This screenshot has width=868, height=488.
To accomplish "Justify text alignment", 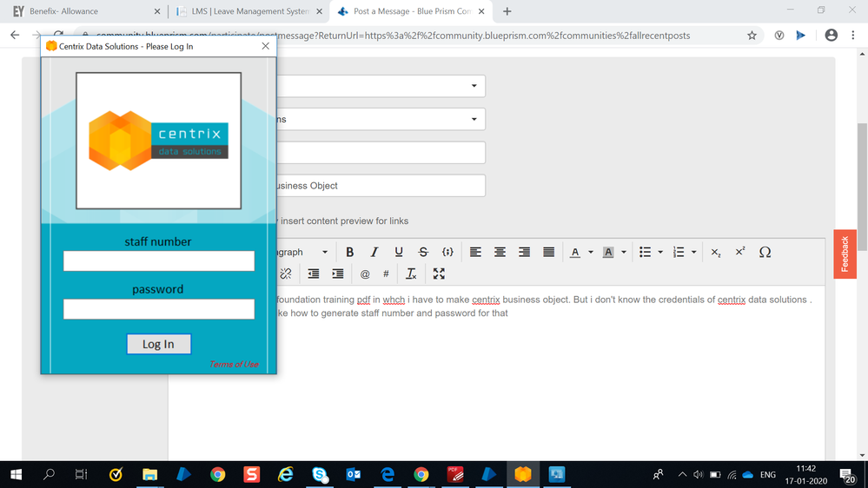I will tap(548, 253).
